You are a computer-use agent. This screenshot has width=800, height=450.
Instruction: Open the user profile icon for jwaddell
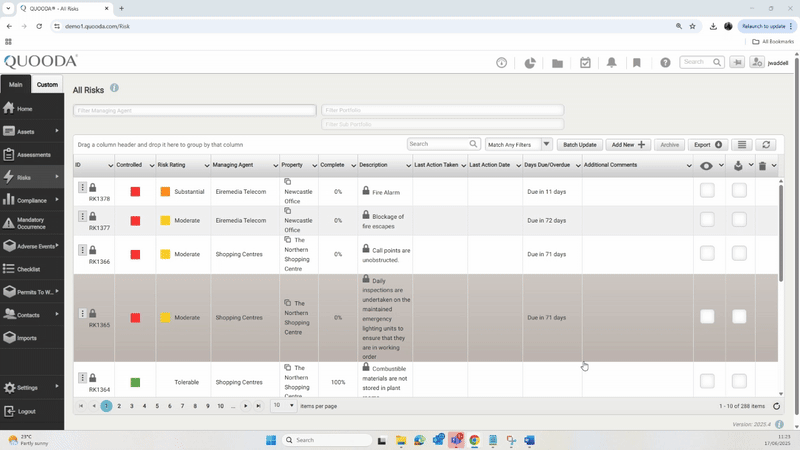(757, 62)
